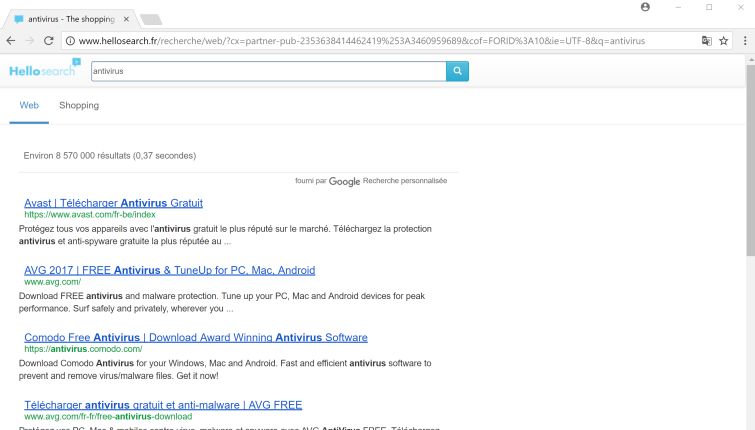The width and height of the screenshot is (755, 430).
Task: Click the browser forward arrow
Action: pyautogui.click(x=30, y=41)
